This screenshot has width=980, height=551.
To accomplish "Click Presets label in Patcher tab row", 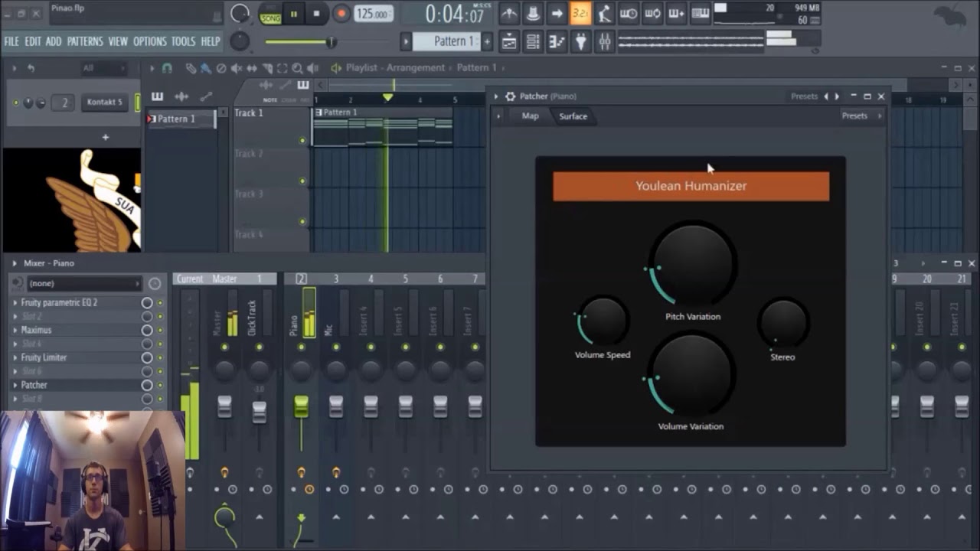I will (854, 116).
